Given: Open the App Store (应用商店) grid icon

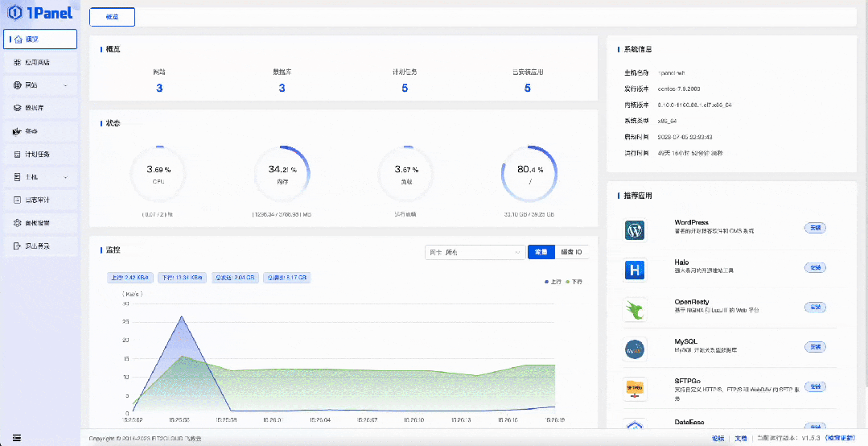Looking at the screenshot, I should (17, 63).
